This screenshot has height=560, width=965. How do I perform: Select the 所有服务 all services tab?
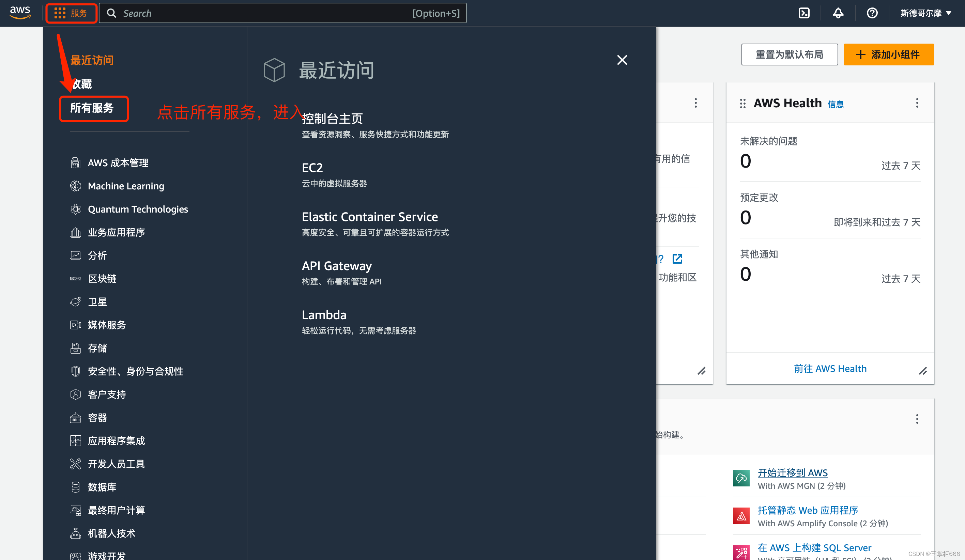(92, 108)
